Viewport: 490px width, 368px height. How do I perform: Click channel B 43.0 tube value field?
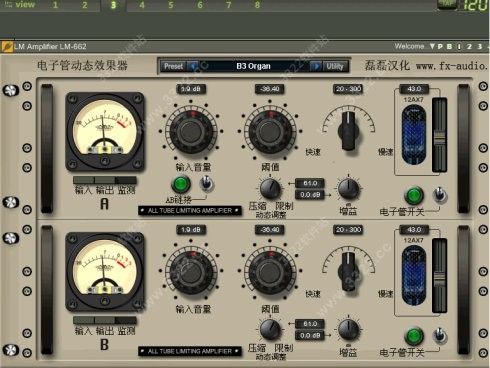point(414,230)
